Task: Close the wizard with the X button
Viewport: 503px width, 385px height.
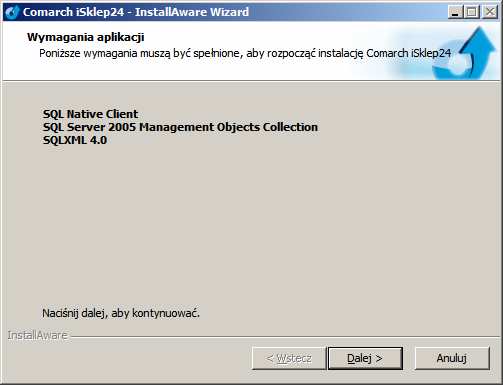Action: coord(490,12)
